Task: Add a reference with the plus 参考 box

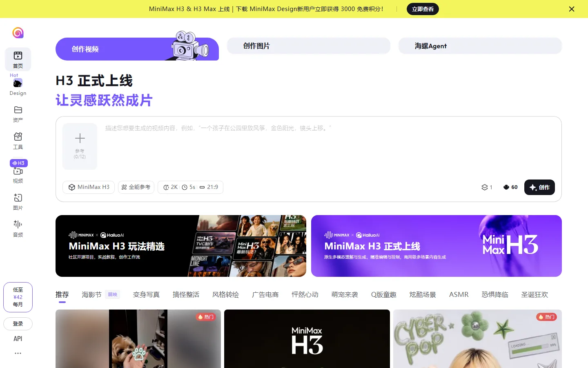Action: [80, 146]
